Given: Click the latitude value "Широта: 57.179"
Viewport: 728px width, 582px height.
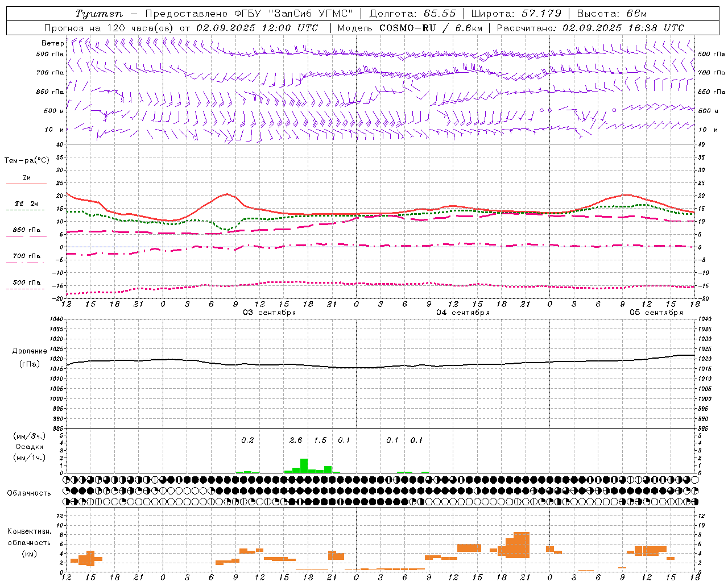Looking at the screenshot, I should pyautogui.click(x=516, y=14).
